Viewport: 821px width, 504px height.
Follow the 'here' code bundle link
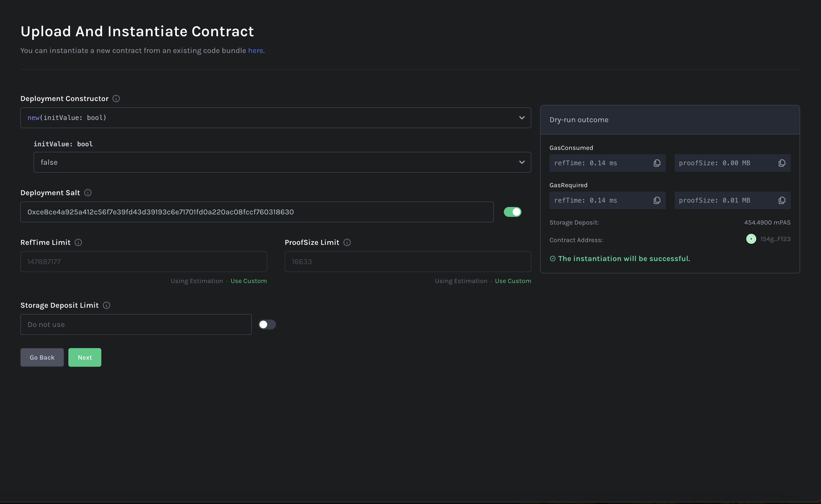tap(255, 51)
